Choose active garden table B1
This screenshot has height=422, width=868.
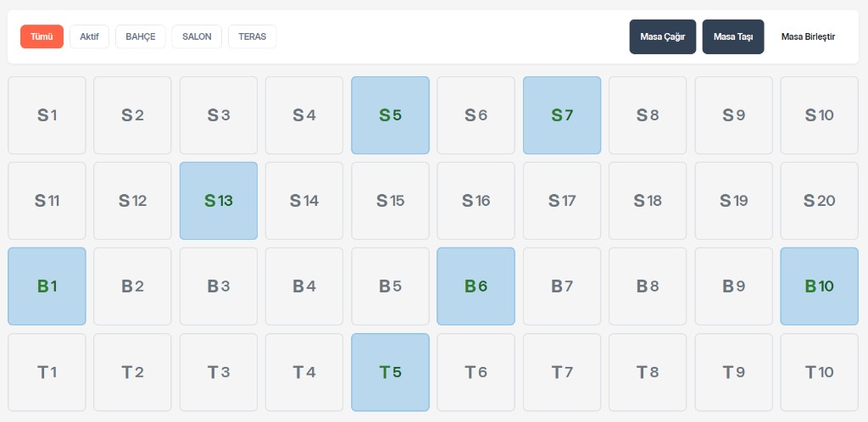click(x=47, y=286)
